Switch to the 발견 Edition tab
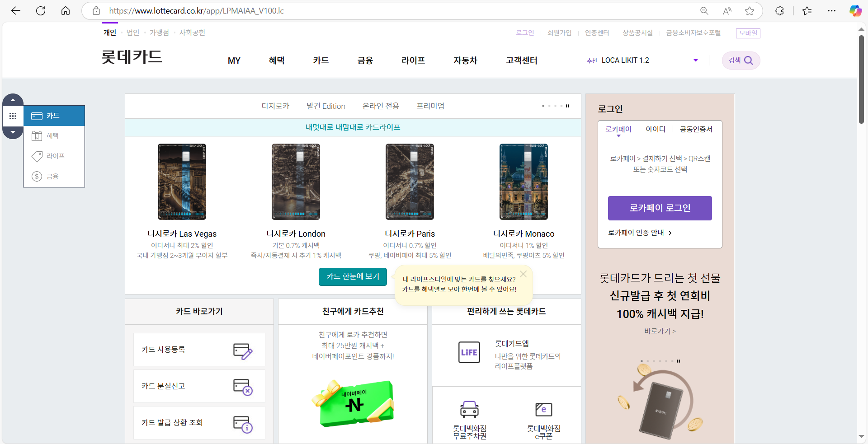This screenshot has height=444, width=868. click(326, 106)
